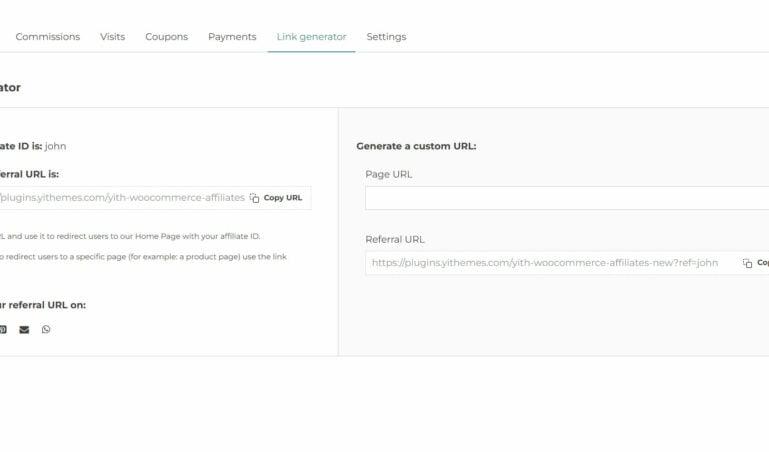Click the 'Generate a custom URL:' heading

point(416,146)
